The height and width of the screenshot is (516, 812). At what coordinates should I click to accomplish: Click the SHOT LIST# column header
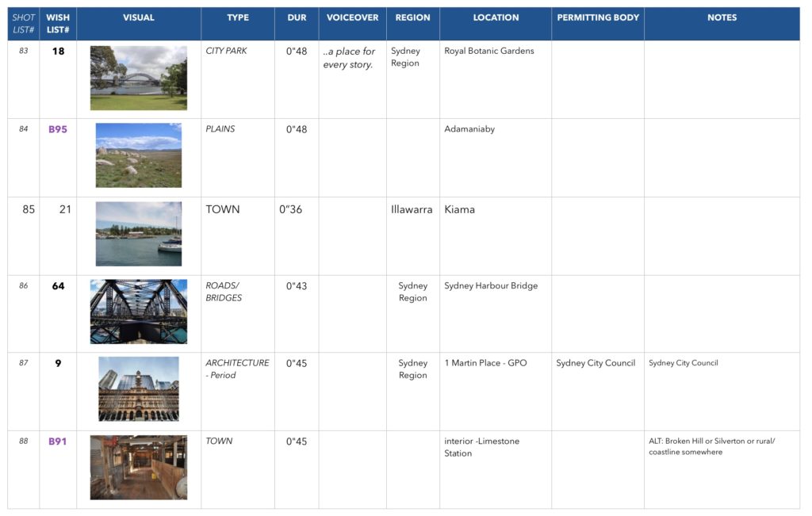(23, 24)
